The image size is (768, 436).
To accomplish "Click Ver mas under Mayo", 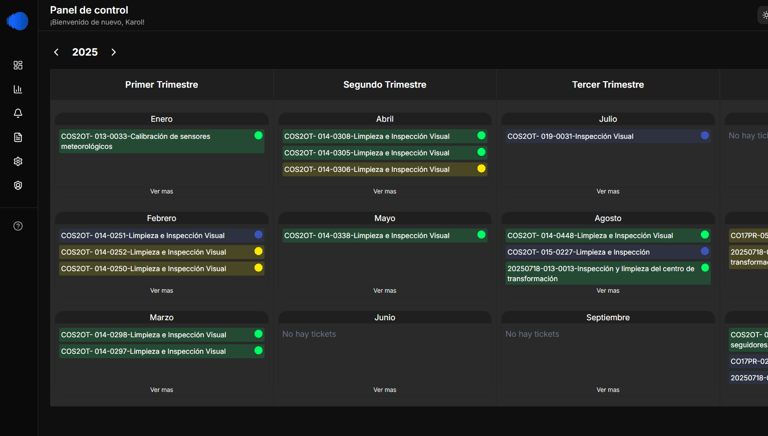I will (x=384, y=291).
